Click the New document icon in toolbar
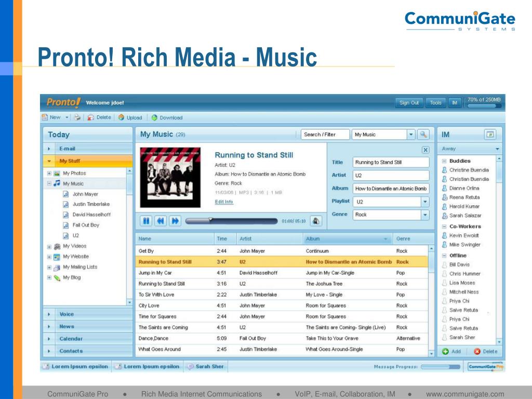 [x=45, y=117]
